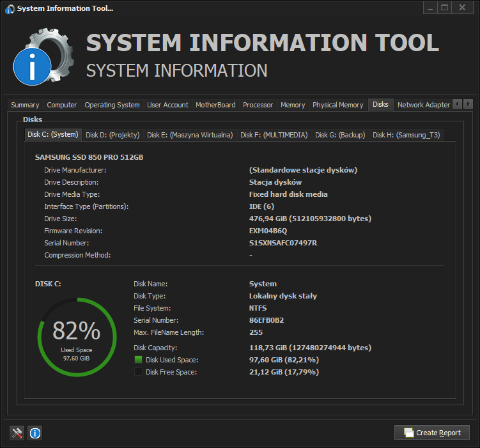Show the MotherBoard tab
Screen dimensions: 480x448
click(215, 105)
